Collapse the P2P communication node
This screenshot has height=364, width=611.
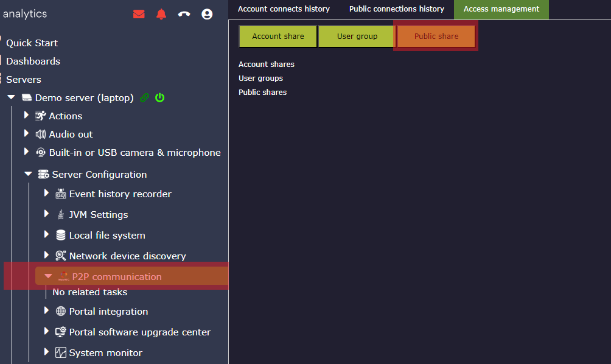(x=48, y=276)
